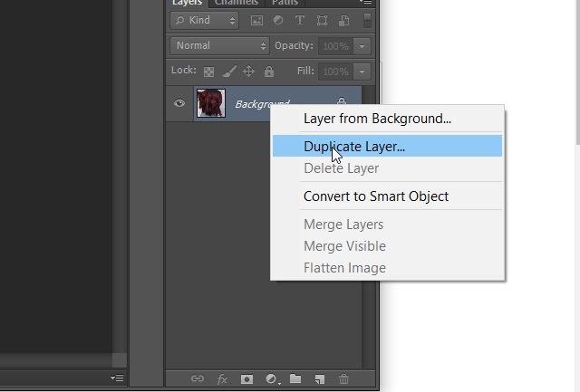Lock position move icon
This screenshot has height=392, width=580.
248,71
